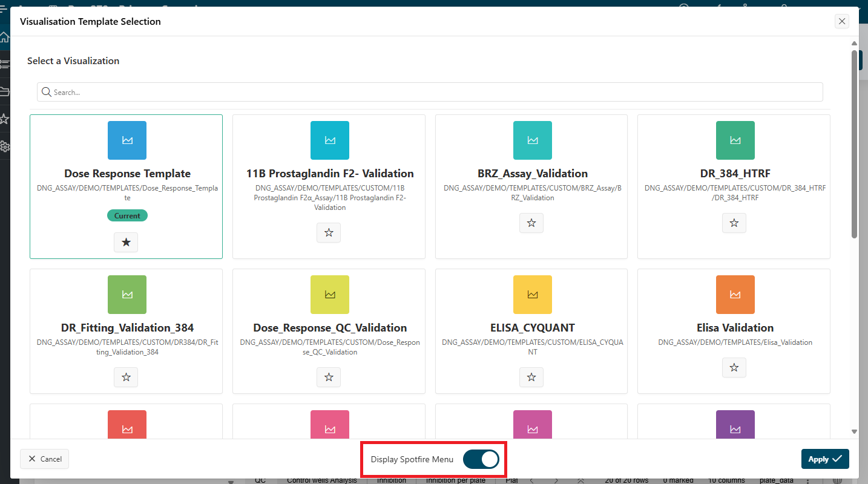The width and height of the screenshot is (868, 484).
Task: Favorite the BRZ_Assay_Validation template
Action: pos(531,223)
